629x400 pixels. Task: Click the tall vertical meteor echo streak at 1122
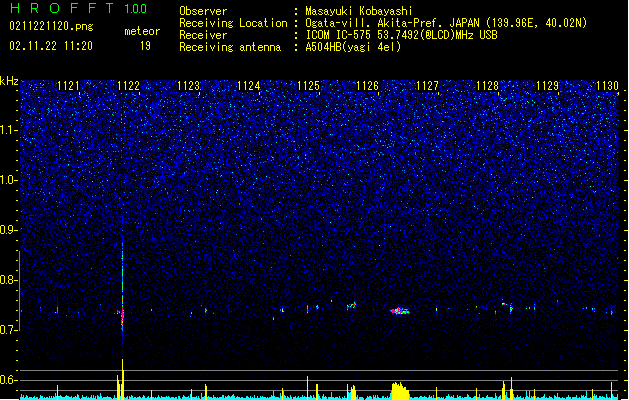tap(122, 287)
